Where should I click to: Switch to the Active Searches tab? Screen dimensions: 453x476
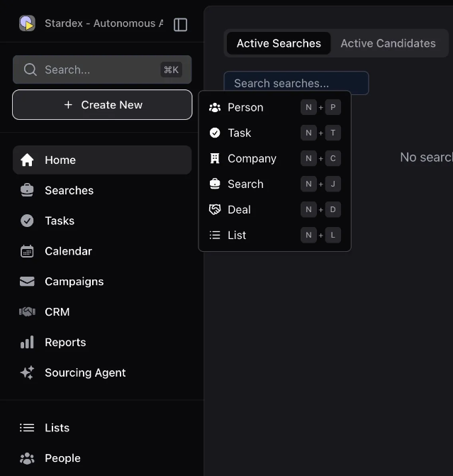tap(279, 43)
